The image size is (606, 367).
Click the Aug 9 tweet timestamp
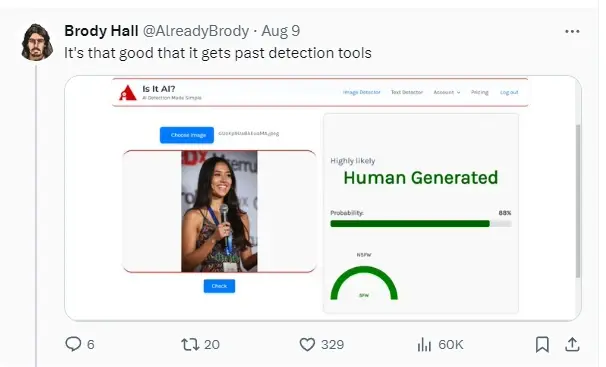point(281,31)
